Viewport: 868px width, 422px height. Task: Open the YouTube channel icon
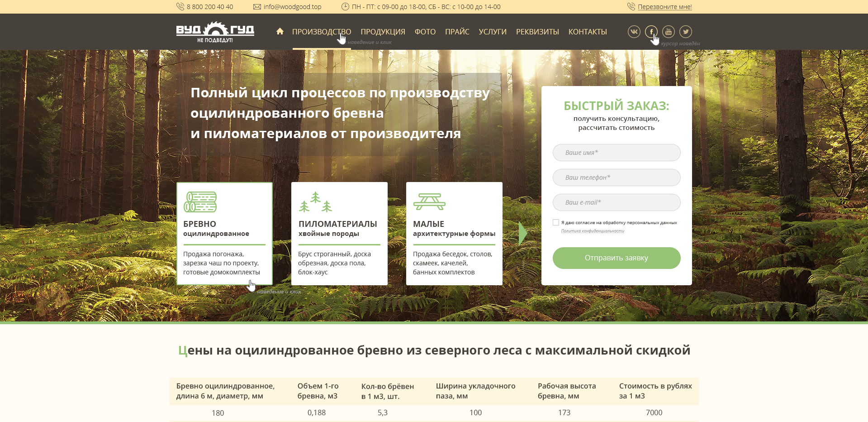point(669,32)
